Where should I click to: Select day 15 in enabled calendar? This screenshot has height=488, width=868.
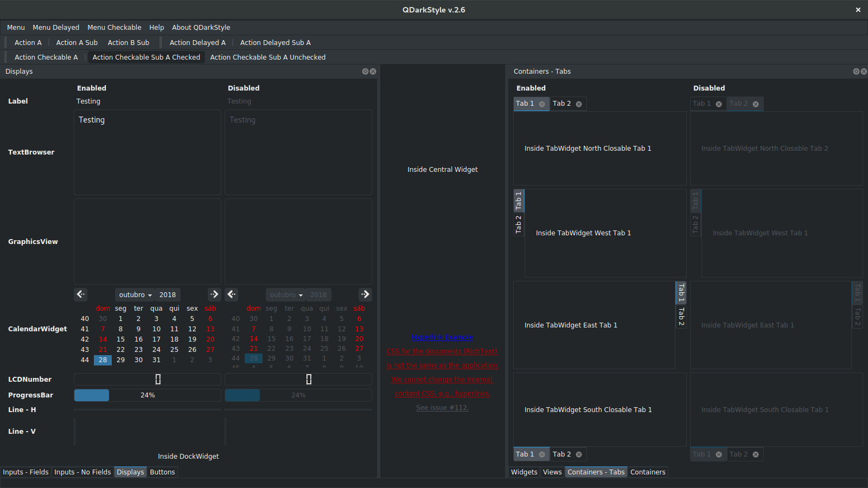pyautogui.click(x=120, y=339)
